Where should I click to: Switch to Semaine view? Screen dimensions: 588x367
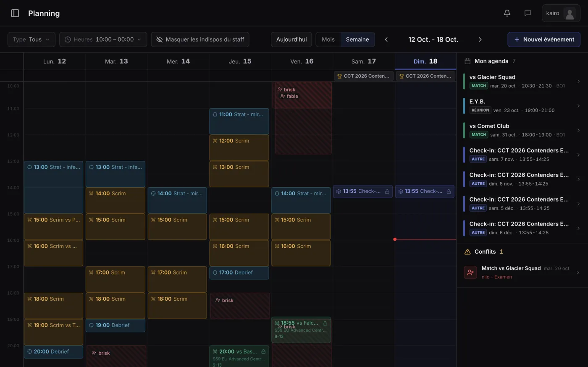357,39
